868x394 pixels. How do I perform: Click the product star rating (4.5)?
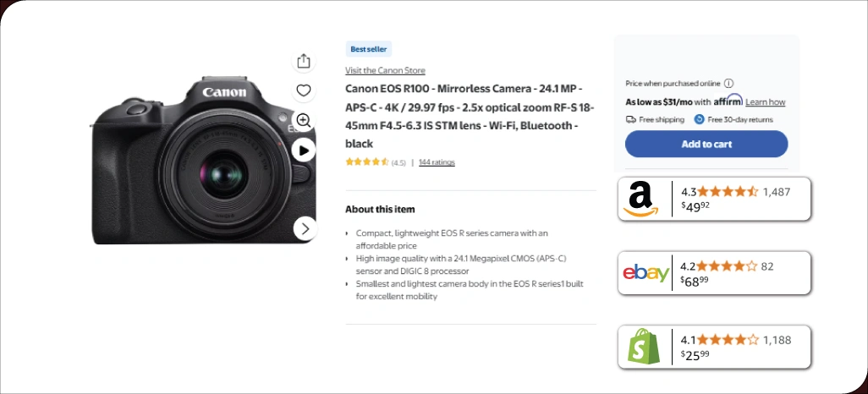point(367,161)
